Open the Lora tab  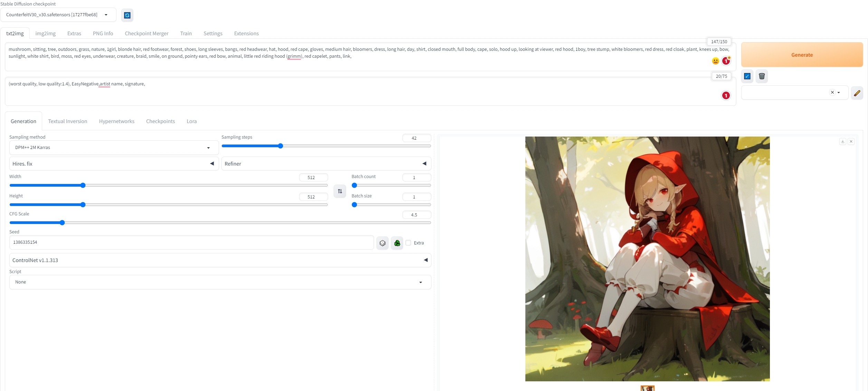191,121
